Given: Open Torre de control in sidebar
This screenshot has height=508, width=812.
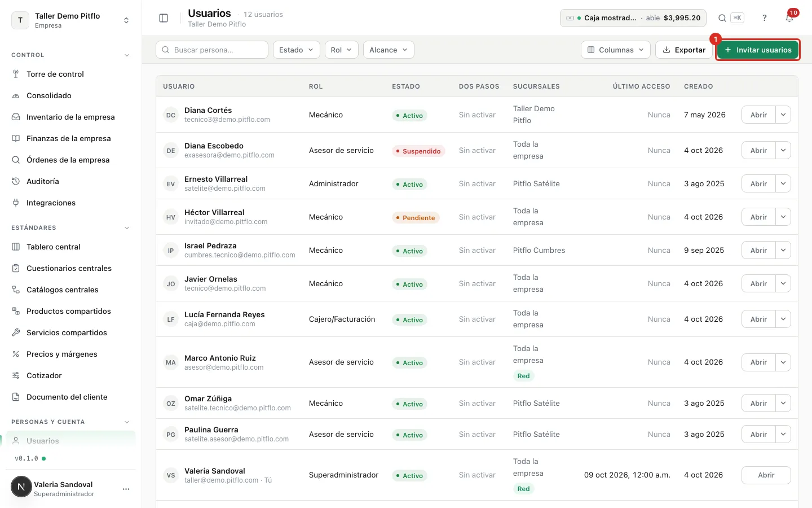Looking at the screenshot, I should tap(70, 74).
